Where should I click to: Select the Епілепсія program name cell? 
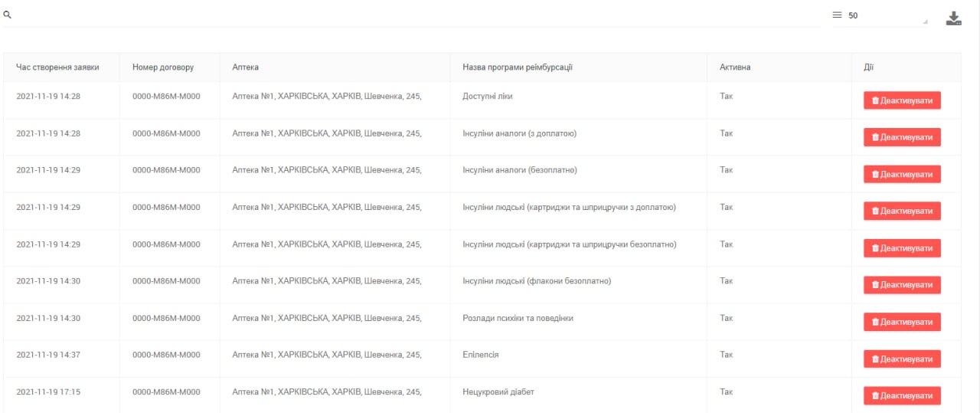(x=481, y=355)
